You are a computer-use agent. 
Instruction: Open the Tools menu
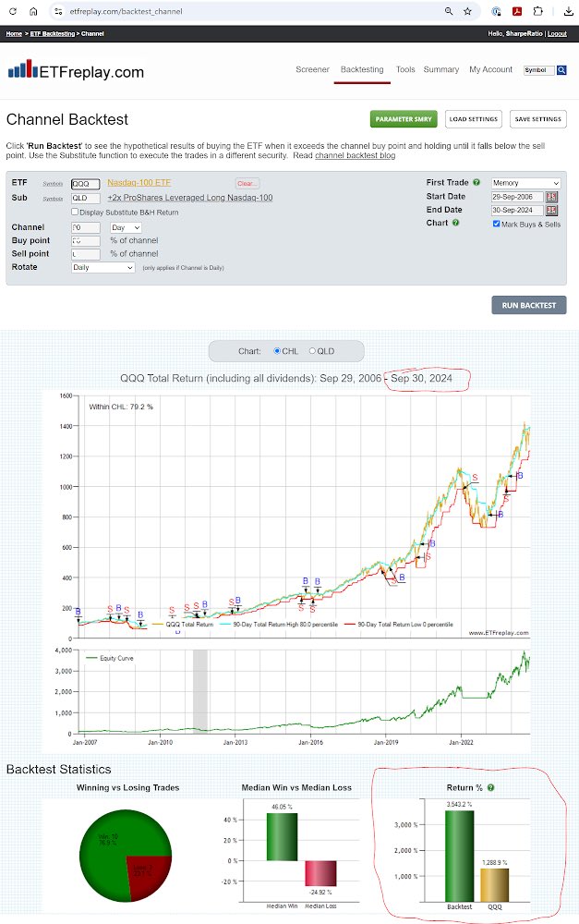coord(405,69)
